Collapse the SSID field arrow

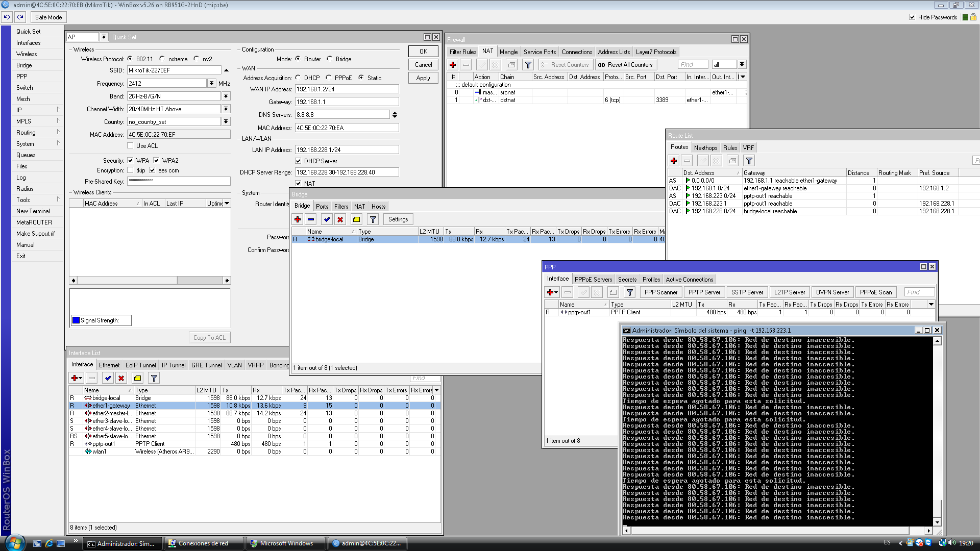pos(226,70)
